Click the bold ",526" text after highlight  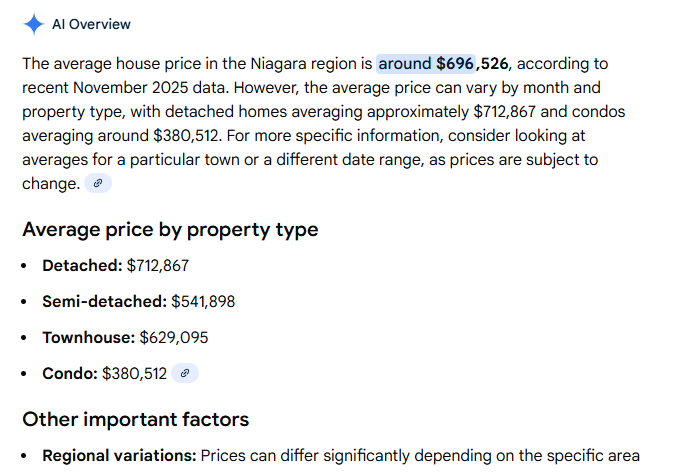tap(492, 64)
